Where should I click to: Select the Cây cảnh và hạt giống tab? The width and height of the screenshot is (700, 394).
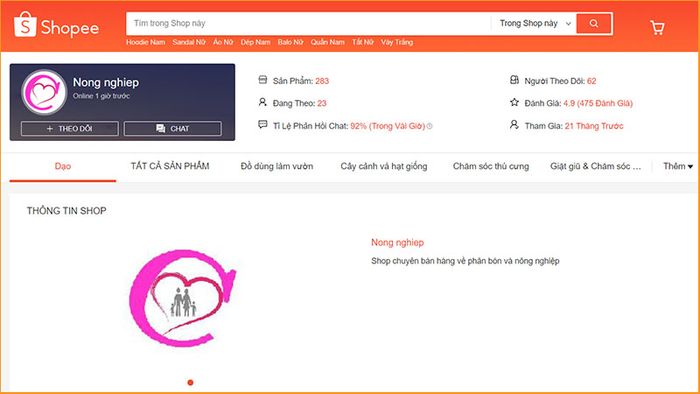[384, 166]
